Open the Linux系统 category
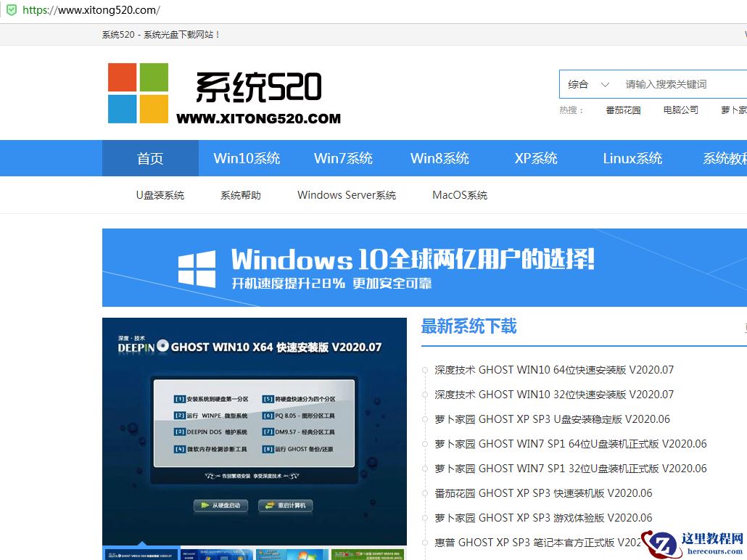This screenshot has height=560, width=747. tap(632, 157)
